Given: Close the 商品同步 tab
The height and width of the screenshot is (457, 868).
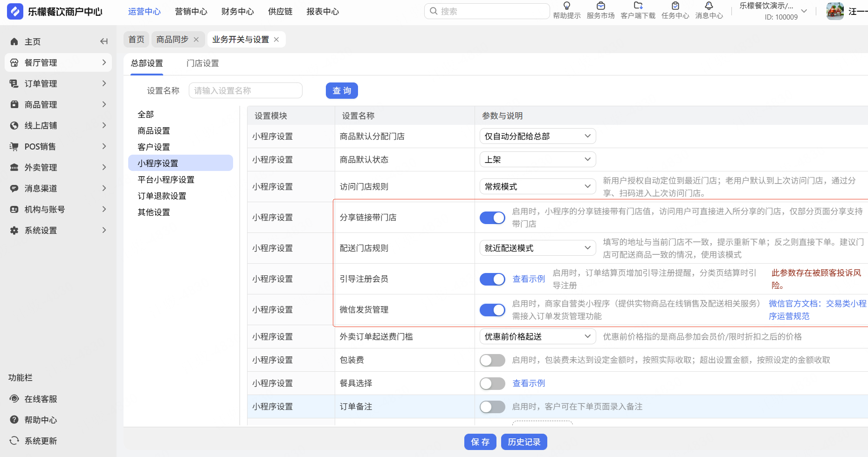Looking at the screenshot, I should (x=196, y=40).
